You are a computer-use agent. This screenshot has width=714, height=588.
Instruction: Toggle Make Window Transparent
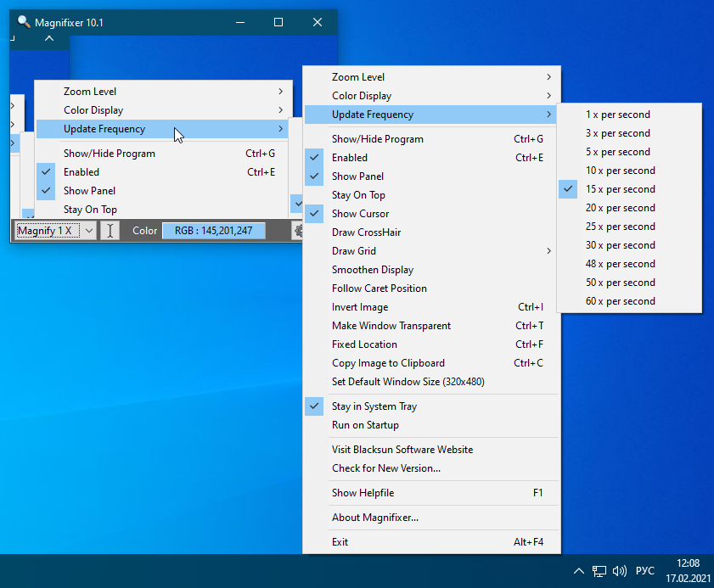[431, 326]
